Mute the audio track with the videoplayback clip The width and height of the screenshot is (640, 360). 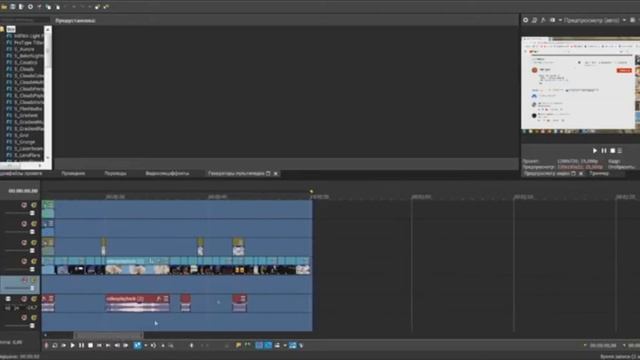24,299
